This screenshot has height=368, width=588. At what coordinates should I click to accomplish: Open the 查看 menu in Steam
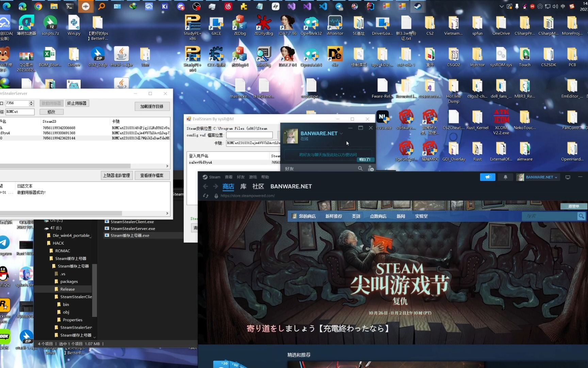point(229,177)
